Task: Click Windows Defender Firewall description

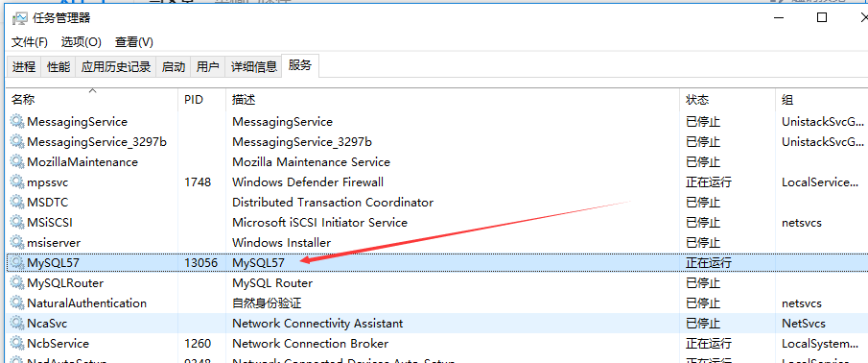Action: pyautogui.click(x=308, y=181)
